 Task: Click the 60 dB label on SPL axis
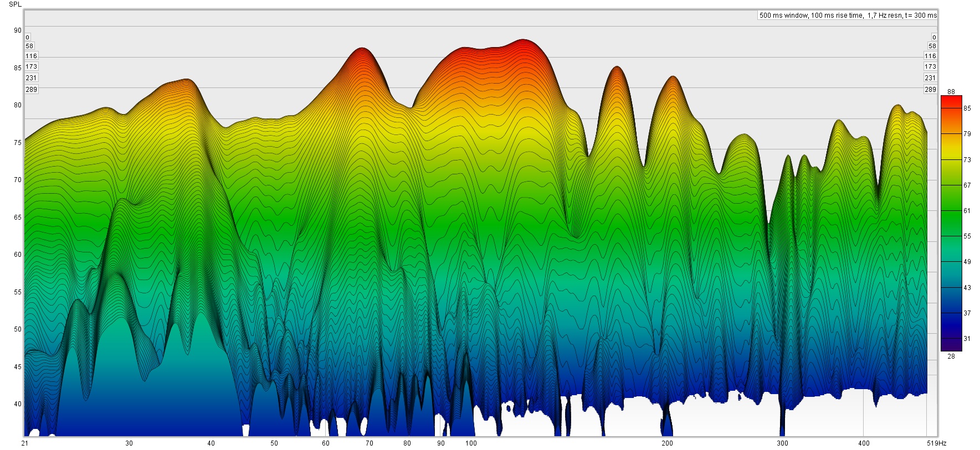(18, 255)
